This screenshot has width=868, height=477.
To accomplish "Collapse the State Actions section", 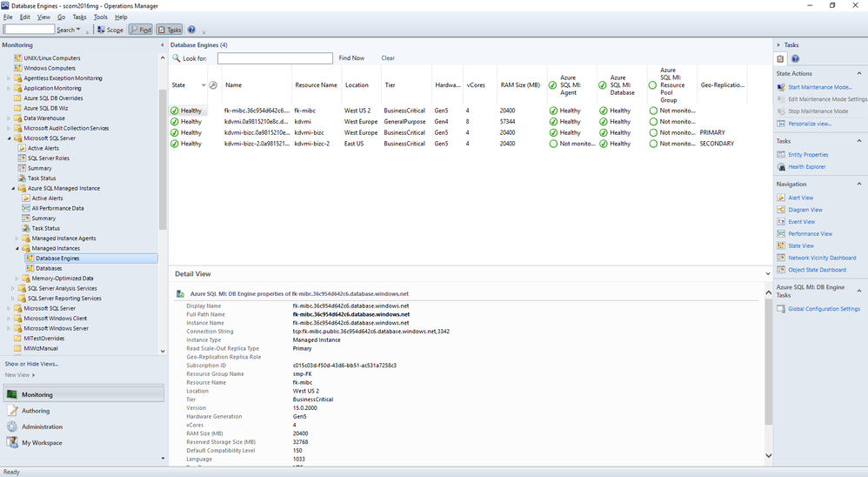I will 858,73.
